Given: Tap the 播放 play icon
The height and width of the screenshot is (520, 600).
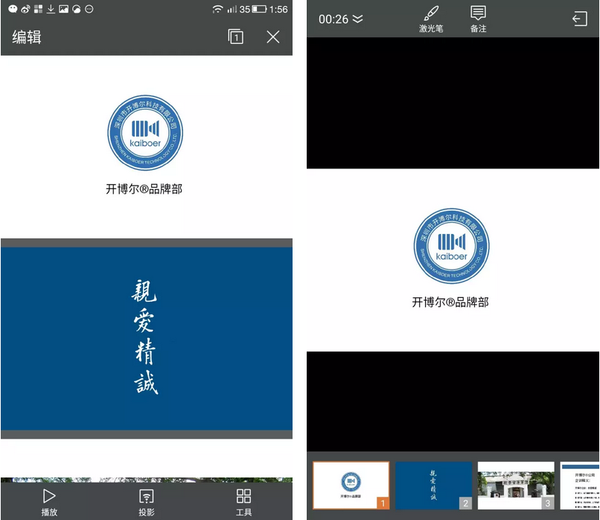Looking at the screenshot, I should click(x=49, y=498).
